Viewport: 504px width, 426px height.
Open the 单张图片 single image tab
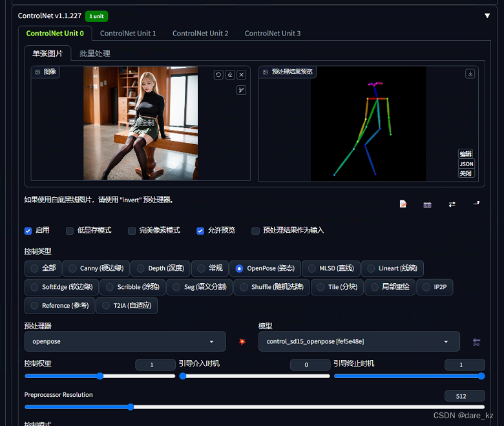click(x=48, y=54)
